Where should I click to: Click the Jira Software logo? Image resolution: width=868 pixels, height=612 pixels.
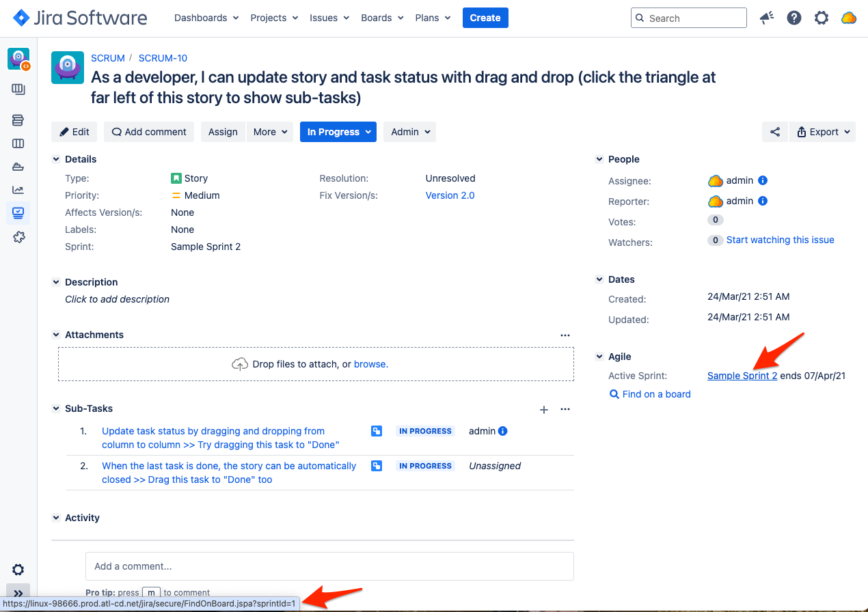80,18
